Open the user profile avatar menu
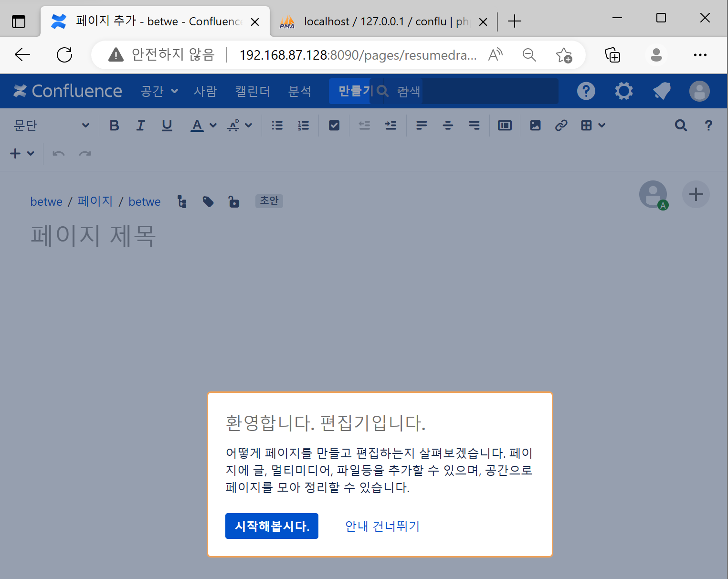728x579 pixels. [699, 91]
